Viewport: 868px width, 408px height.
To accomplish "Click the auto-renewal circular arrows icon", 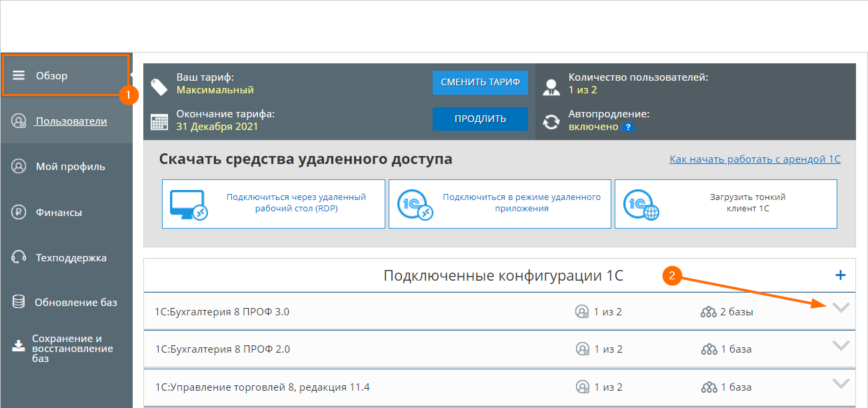I will coord(551,122).
